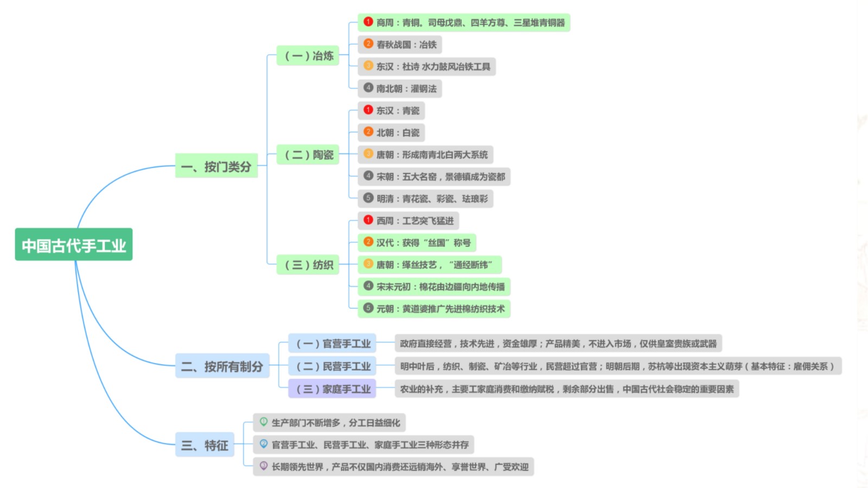
Task: Click red number 1 marker on 西周 node
Action: (x=368, y=220)
